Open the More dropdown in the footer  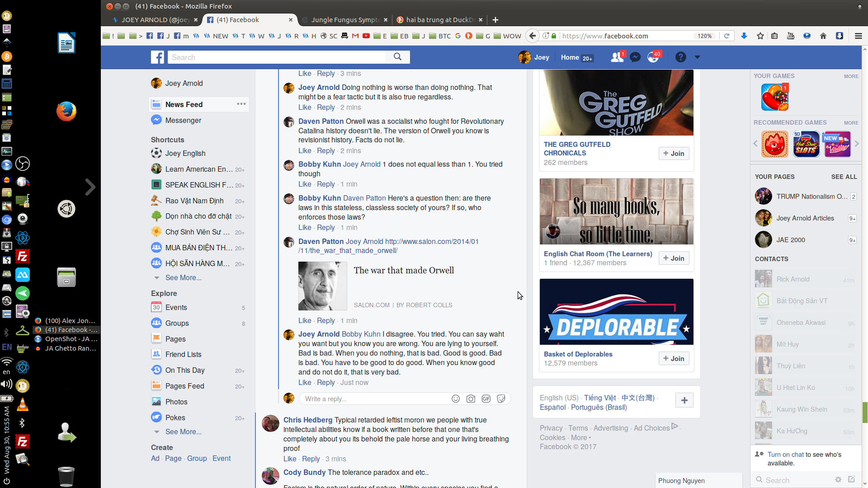click(x=581, y=437)
